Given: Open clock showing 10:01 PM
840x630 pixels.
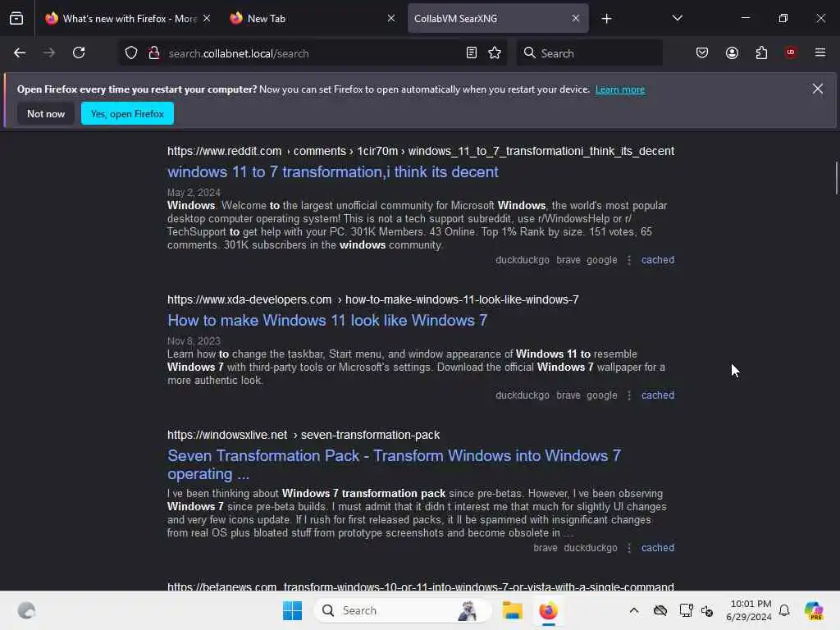Looking at the screenshot, I should point(748,610).
